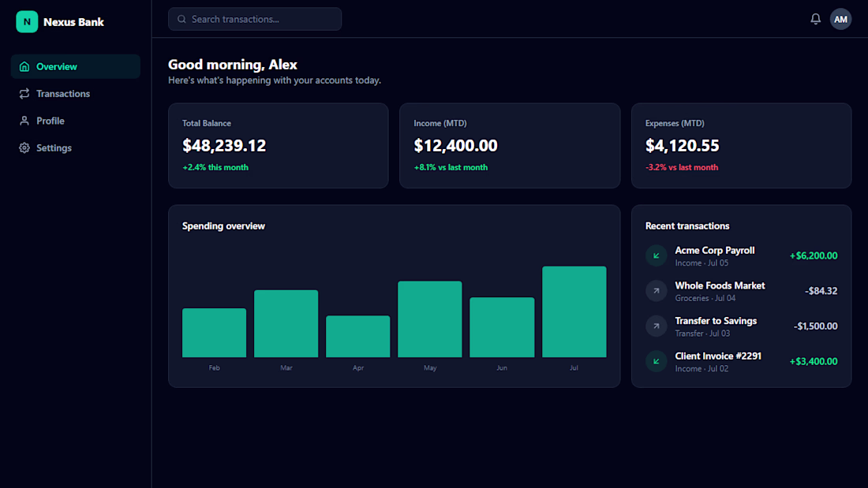Image resolution: width=868 pixels, height=488 pixels.
Task: Click the Apr spending bar
Action: coord(358,337)
